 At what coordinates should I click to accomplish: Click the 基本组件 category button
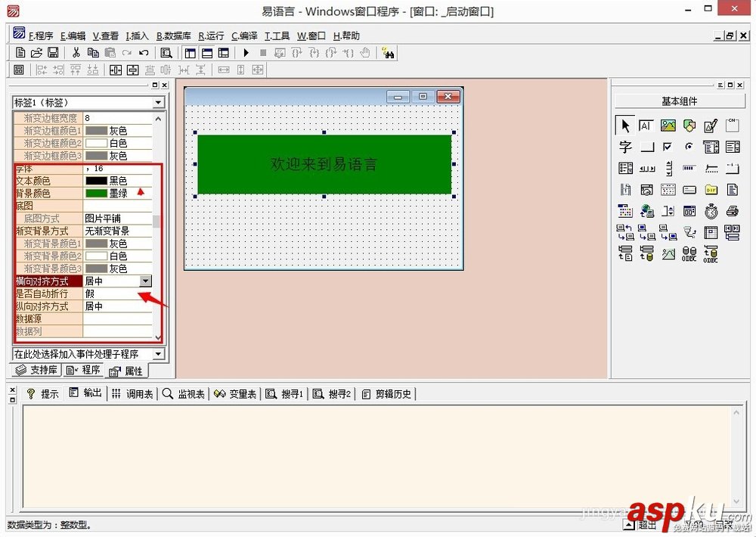680,101
